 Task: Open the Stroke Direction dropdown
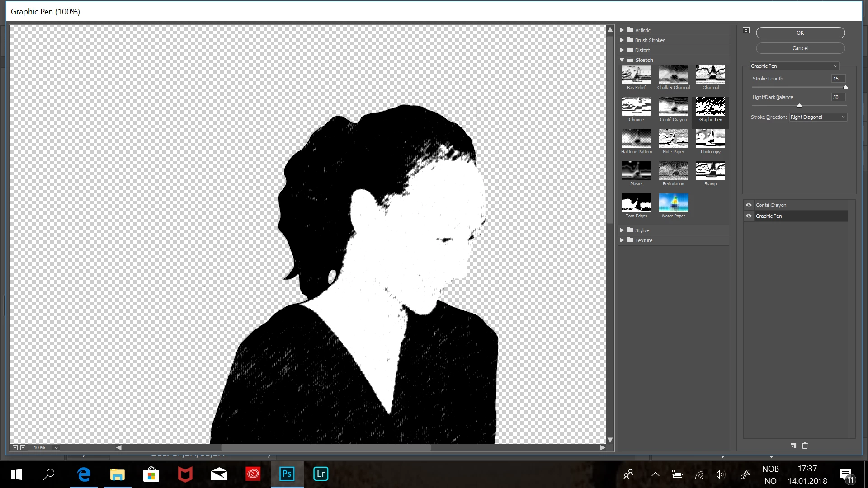tap(818, 117)
